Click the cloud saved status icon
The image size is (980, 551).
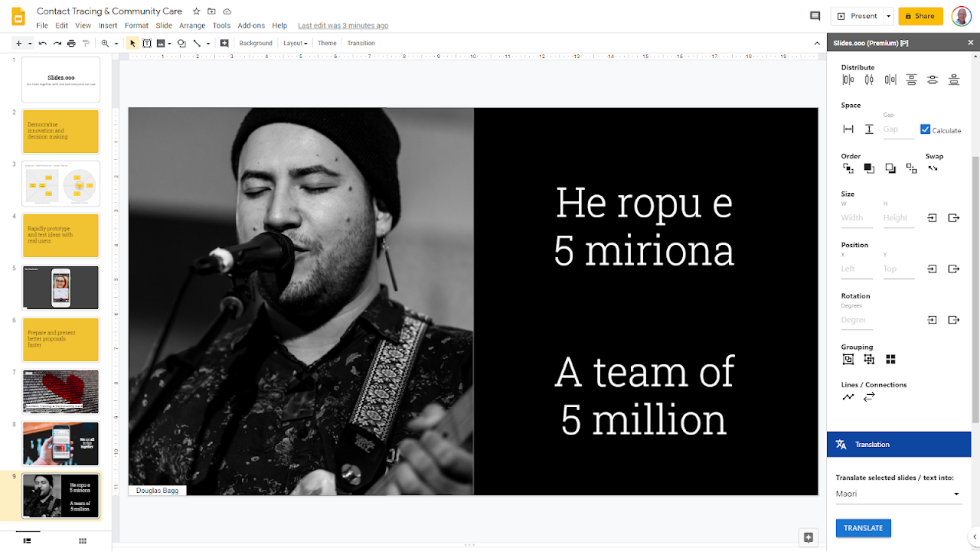point(227,11)
